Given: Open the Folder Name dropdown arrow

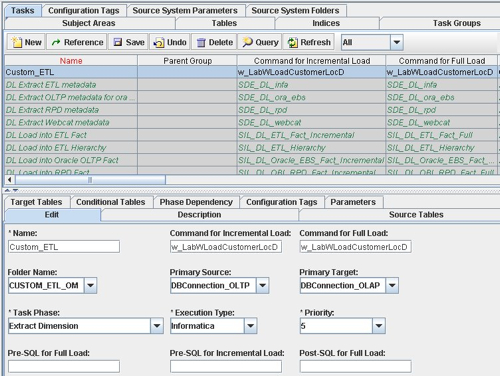Looking at the screenshot, I should (x=90, y=285).
